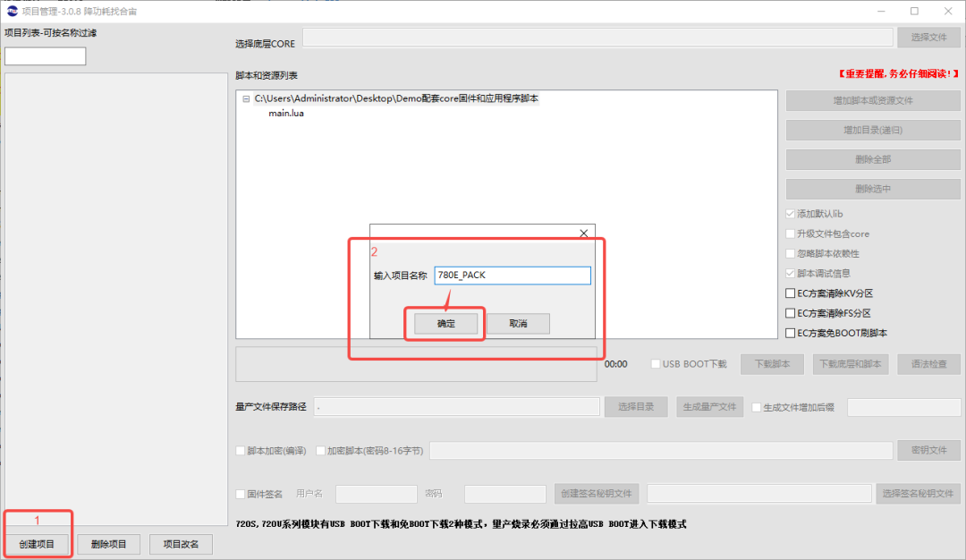Image resolution: width=966 pixels, height=560 pixels.
Task: Click the 量产文件保存路径 field
Action: pyautogui.click(x=456, y=407)
